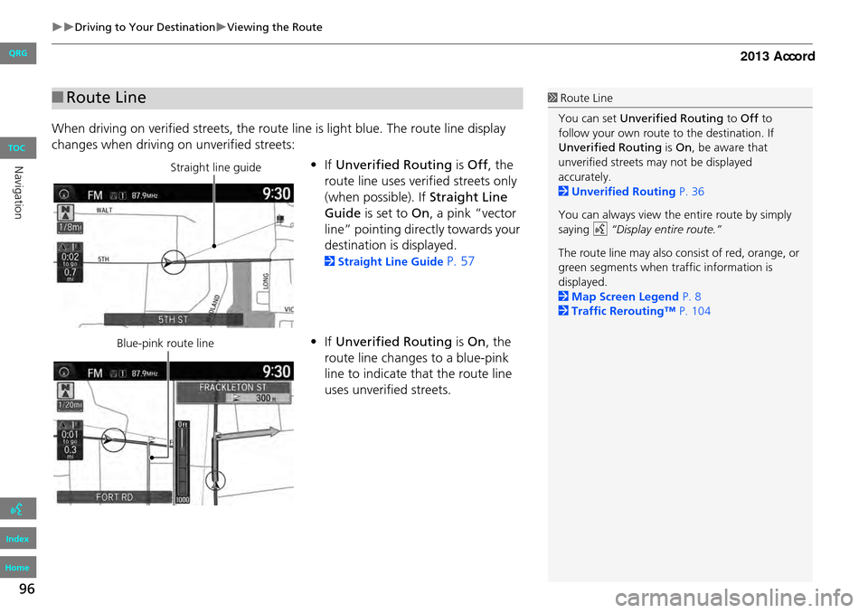868x613 pixels.
Task: Click arrow icon before Map Screen Legend link
Action: click(563, 297)
